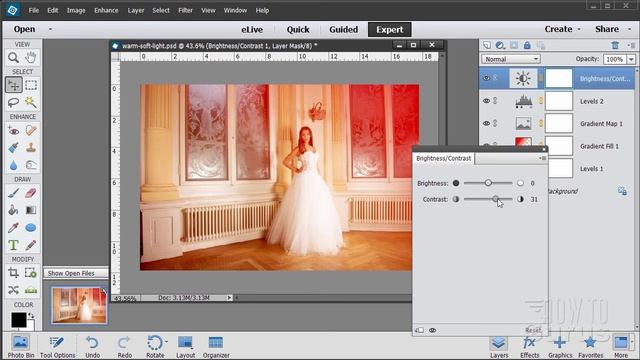
Task: Open the Layer menu
Action: tap(136, 10)
